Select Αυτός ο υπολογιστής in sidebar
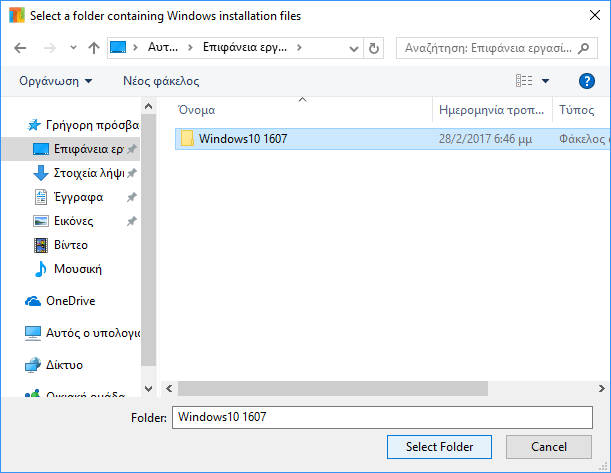Screen dimensions: 611x473 click(82, 333)
